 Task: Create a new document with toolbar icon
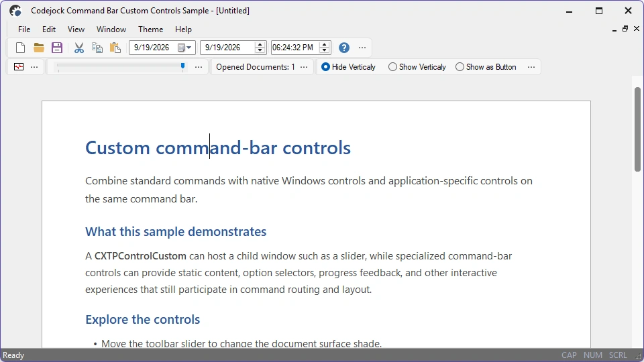(x=20, y=48)
